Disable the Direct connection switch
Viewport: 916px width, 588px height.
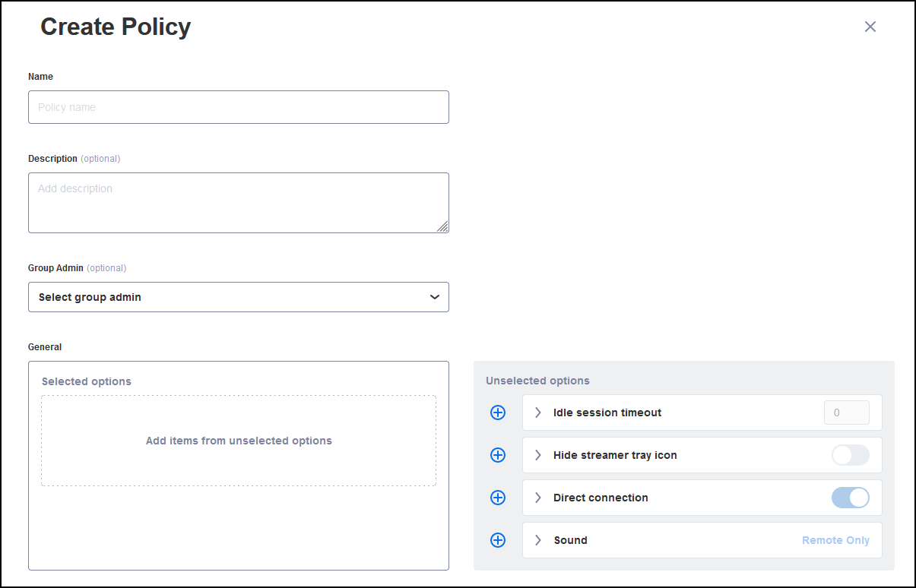[x=851, y=498]
